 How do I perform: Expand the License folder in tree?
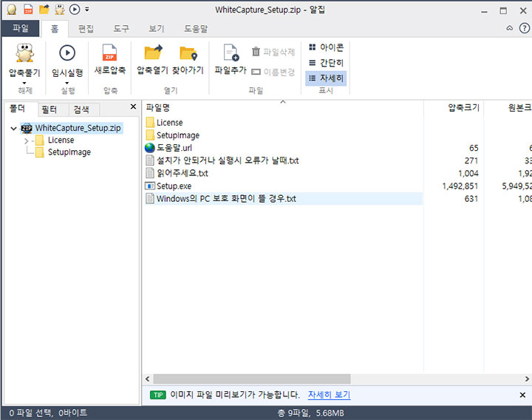pyautogui.click(x=26, y=140)
